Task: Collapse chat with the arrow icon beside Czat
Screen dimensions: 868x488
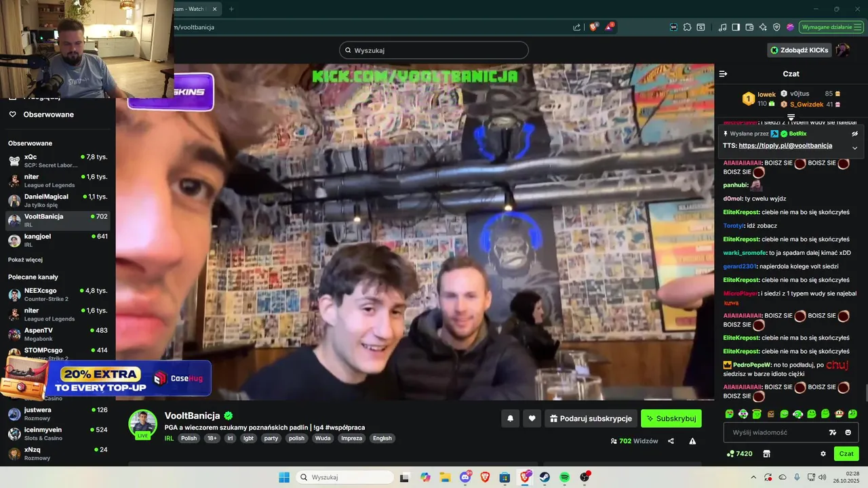Action: (723, 74)
